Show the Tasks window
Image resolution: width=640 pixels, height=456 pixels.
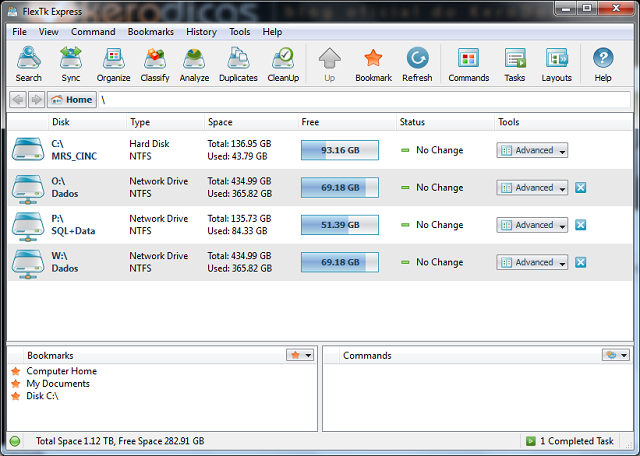click(515, 64)
